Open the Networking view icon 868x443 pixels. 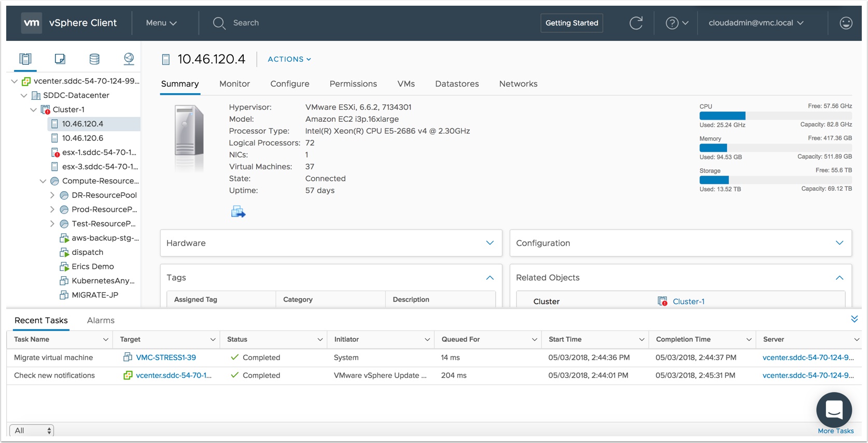[x=129, y=59]
